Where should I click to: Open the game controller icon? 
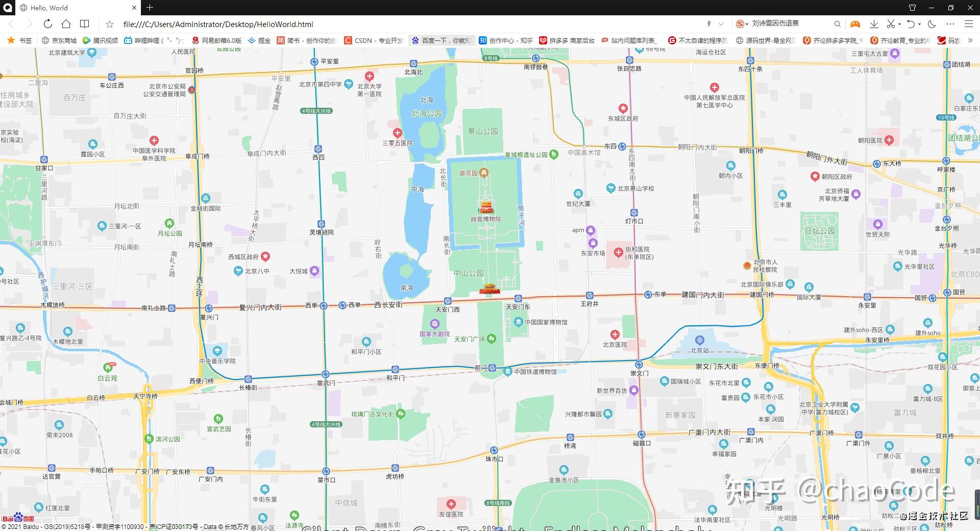[855, 24]
